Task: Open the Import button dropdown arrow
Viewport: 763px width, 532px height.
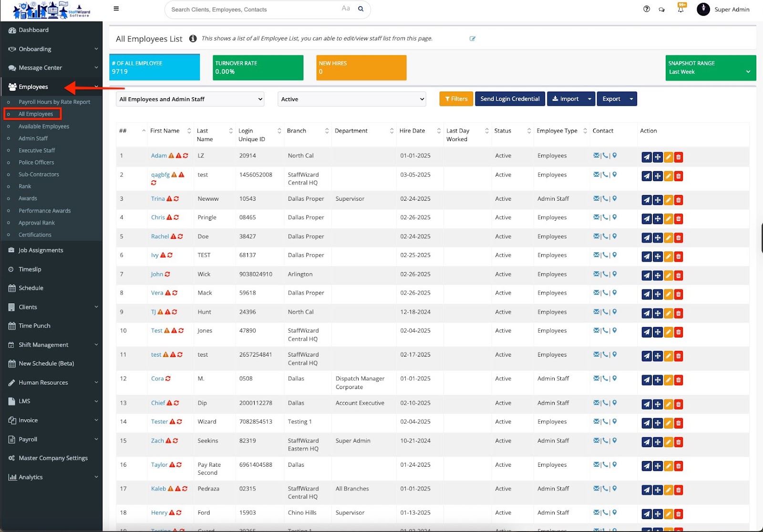Action: pyautogui.click(x=589, y=99)
